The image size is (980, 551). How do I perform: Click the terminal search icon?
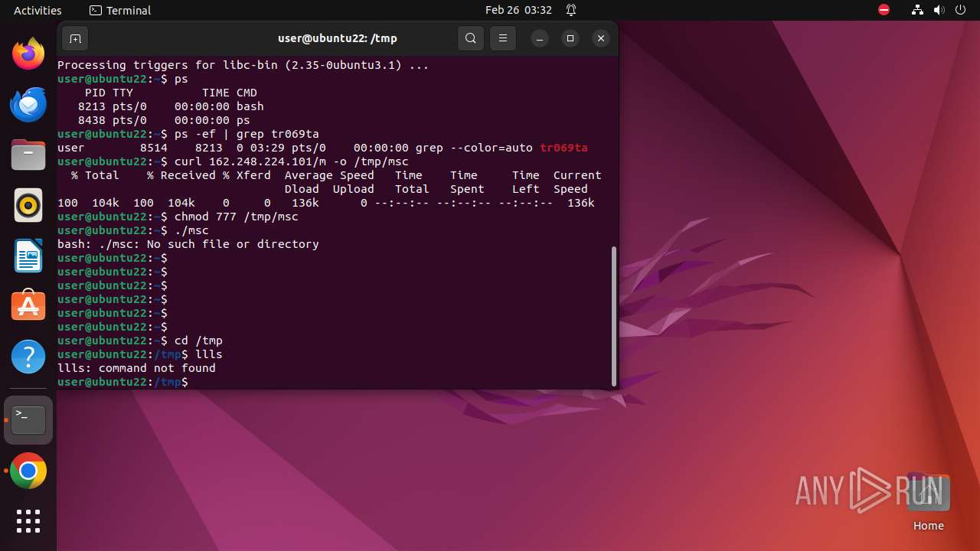471,38
